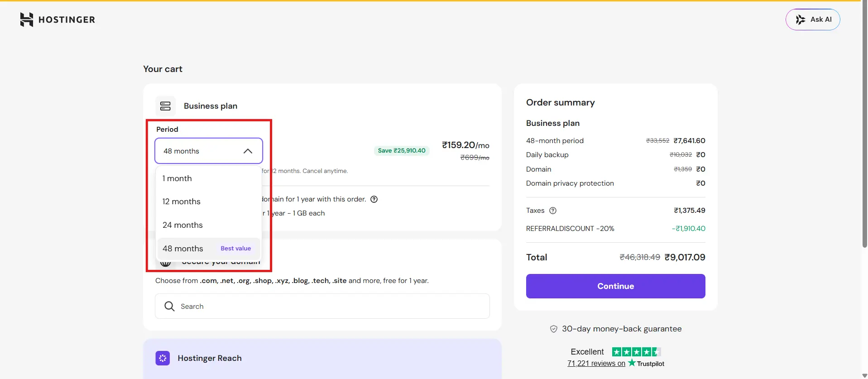This screenshot has height=379, width=868.
Task: Click the ₹159.20/mo price text
Action: tap(465, 145)
